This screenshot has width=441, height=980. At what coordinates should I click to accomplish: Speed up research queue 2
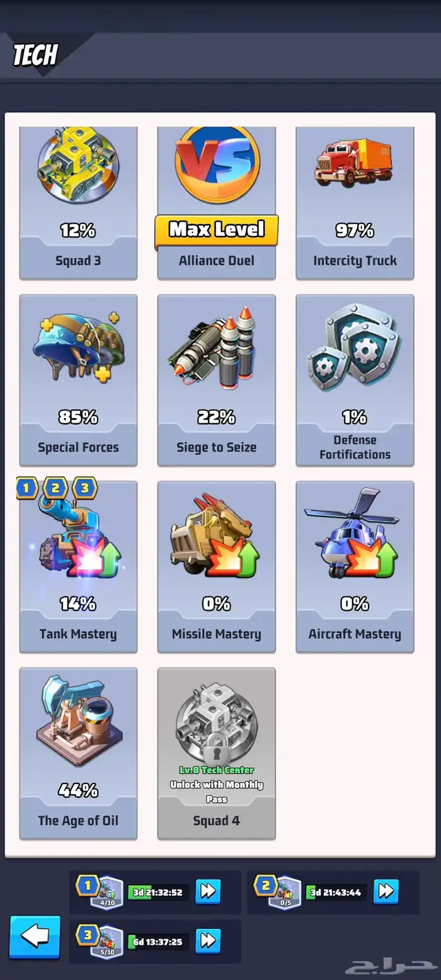(x=386, y=892)
